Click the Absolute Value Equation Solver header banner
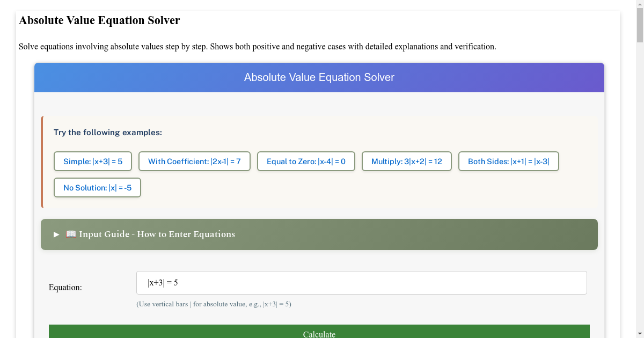This screenshot has height=338, width=644. [319, 77]
